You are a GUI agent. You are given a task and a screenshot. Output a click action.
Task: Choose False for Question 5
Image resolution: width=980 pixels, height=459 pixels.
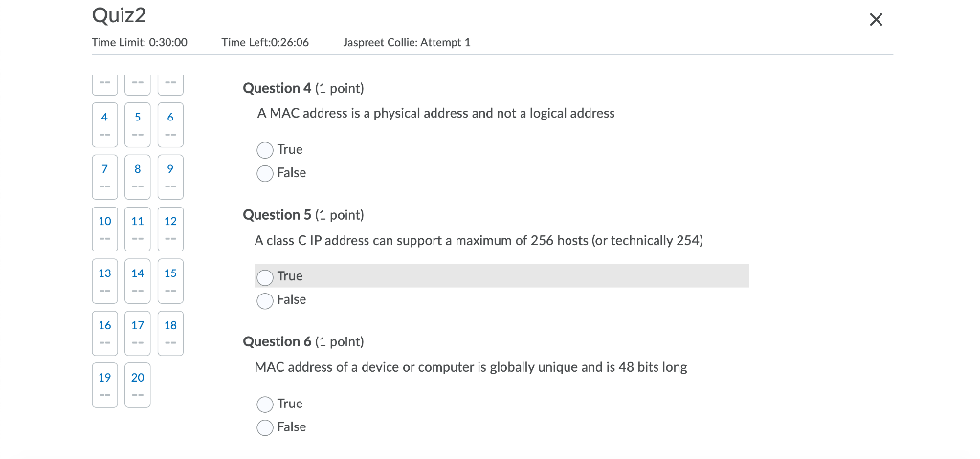point(265,300)
